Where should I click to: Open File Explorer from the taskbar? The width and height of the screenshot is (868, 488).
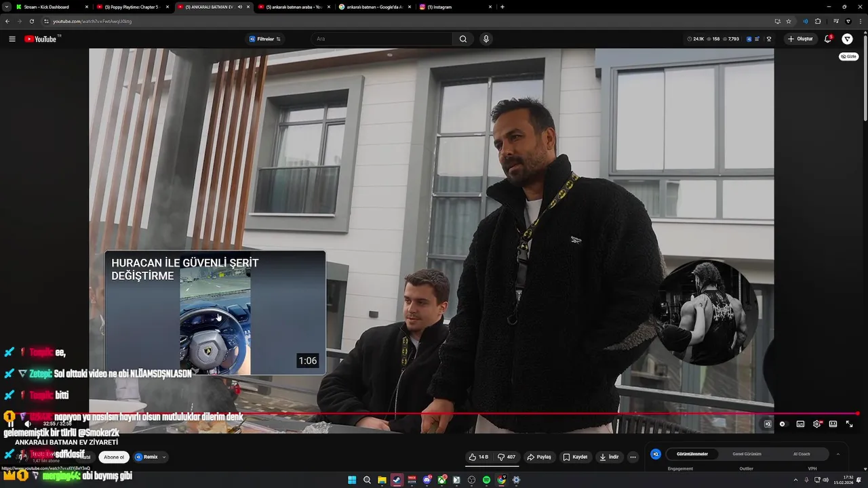coord(382,480)
